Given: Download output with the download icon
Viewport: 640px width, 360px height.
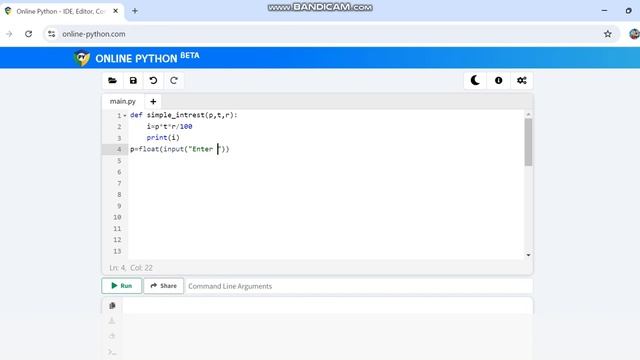Looking at the screenshot, I should (112, 321).
